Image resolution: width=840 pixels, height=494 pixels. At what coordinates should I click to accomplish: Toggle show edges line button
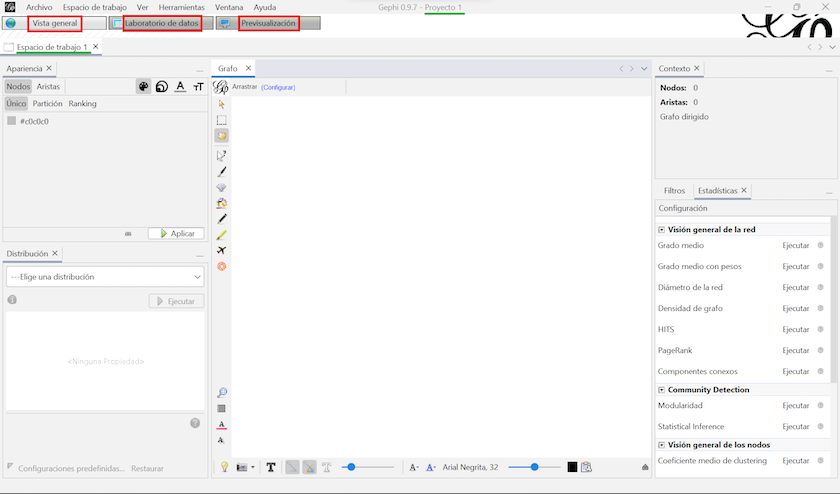tap(292, 467)
